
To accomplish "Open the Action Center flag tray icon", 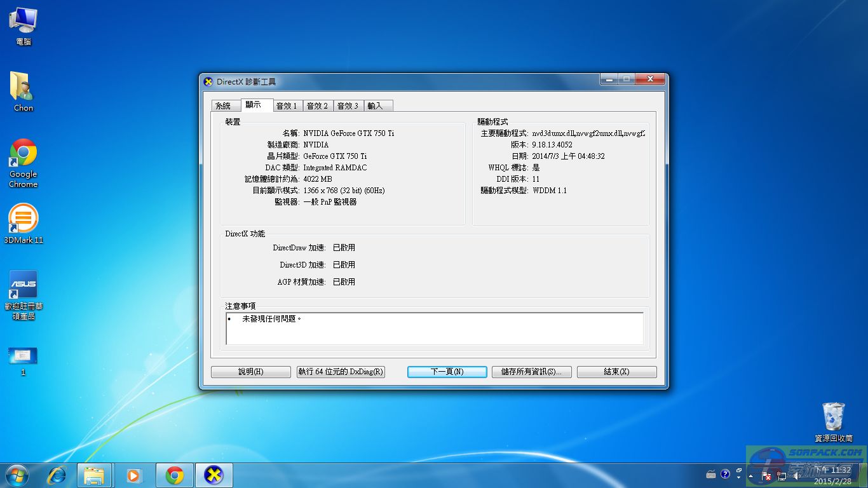I will coord(767,475).
